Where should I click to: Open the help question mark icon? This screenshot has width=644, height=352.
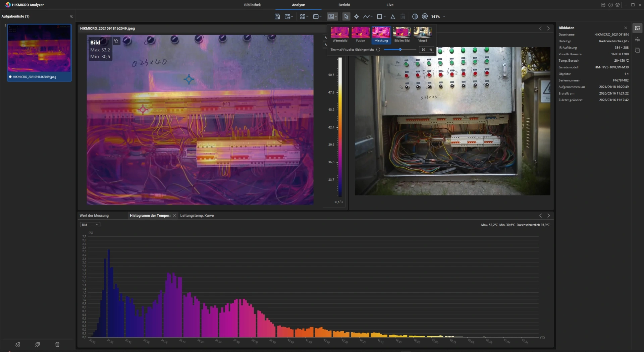coord(610,5)
